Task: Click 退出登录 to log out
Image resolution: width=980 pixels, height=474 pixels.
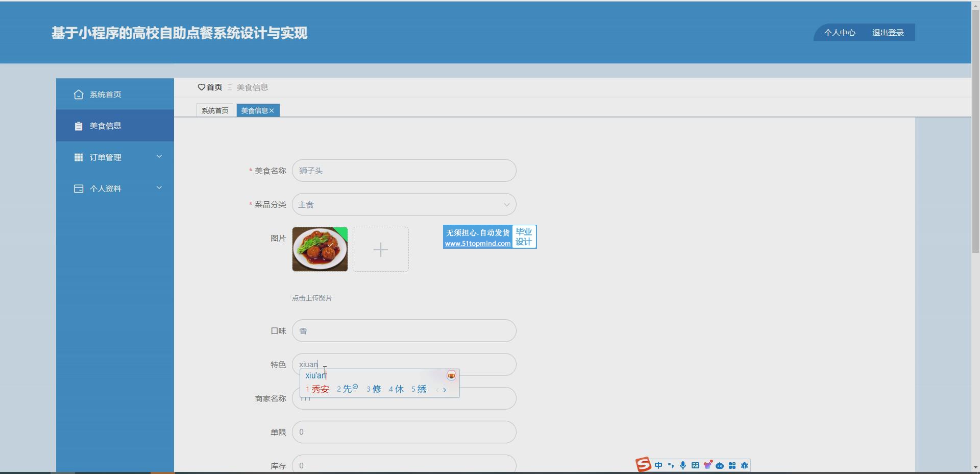Action: (888, 33)
